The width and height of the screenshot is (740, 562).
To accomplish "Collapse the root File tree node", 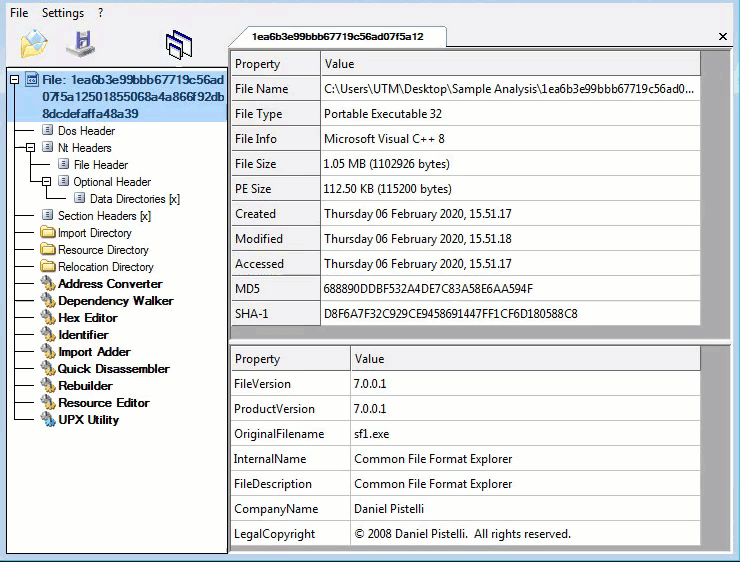I will click(x=15, y=79).
